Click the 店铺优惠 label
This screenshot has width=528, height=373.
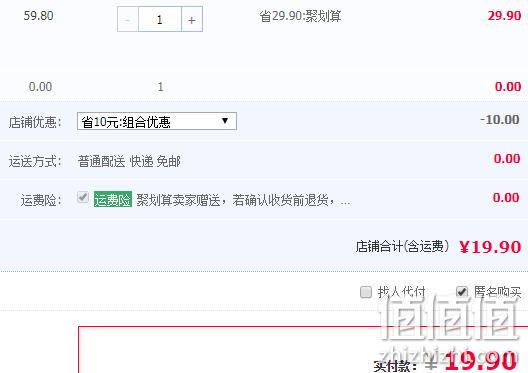35,122
